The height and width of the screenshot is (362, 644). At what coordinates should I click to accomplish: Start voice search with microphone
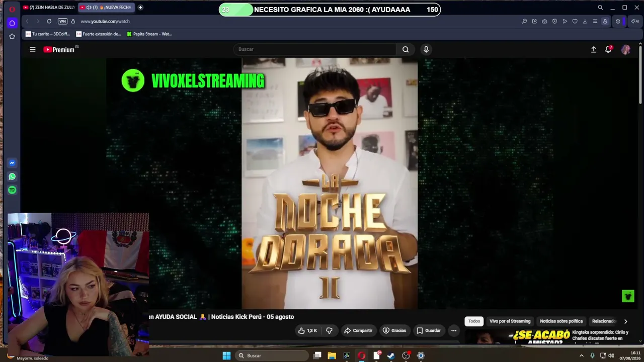[x=426, y=49]
